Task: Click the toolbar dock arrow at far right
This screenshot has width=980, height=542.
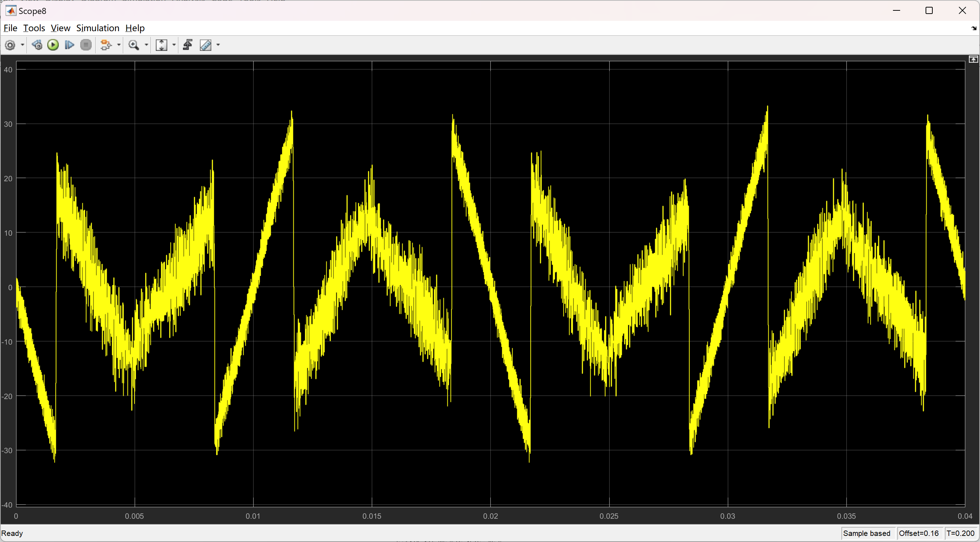Action: click(974, 29)
